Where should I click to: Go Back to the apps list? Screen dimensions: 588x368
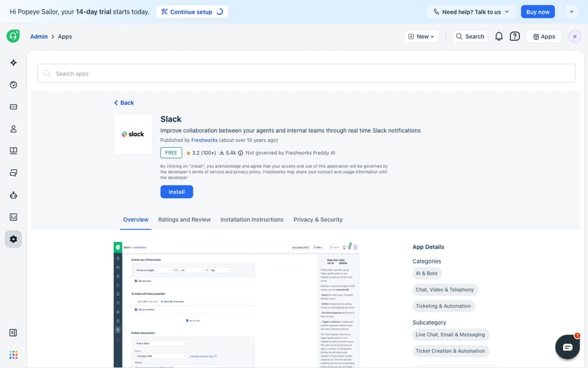coord(124,103)
